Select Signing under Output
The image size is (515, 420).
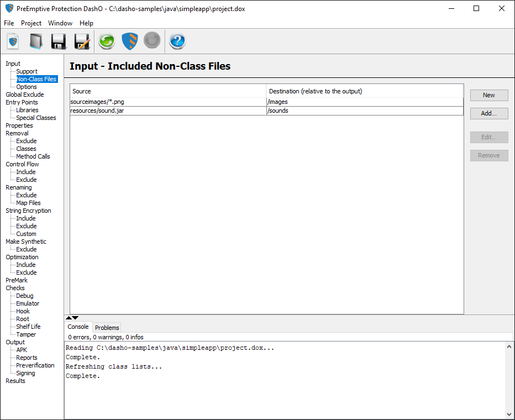tap(25, 374)
